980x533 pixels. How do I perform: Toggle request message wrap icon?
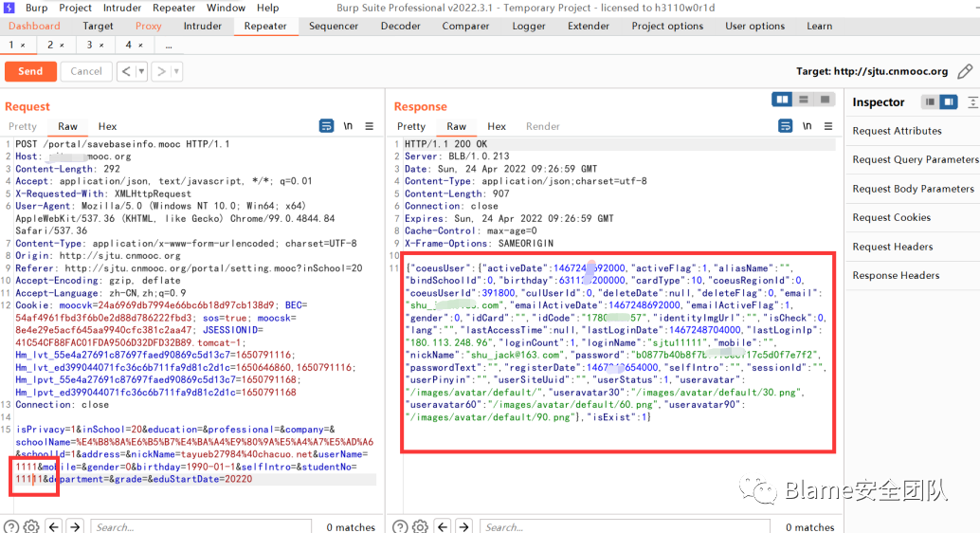[326, 126]
